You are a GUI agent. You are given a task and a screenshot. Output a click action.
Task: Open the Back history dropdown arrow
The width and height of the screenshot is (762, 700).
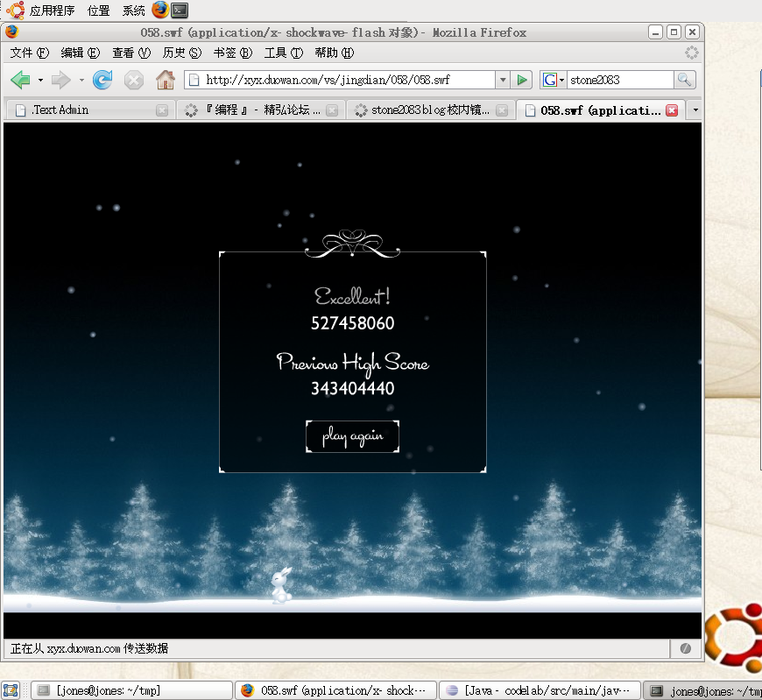tap(40, 81)
